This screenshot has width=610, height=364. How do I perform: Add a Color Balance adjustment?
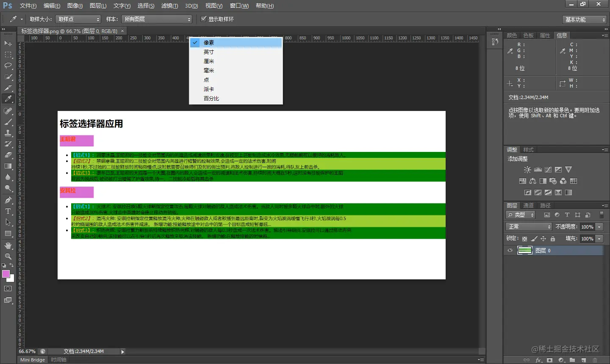[x=533, y=181]
